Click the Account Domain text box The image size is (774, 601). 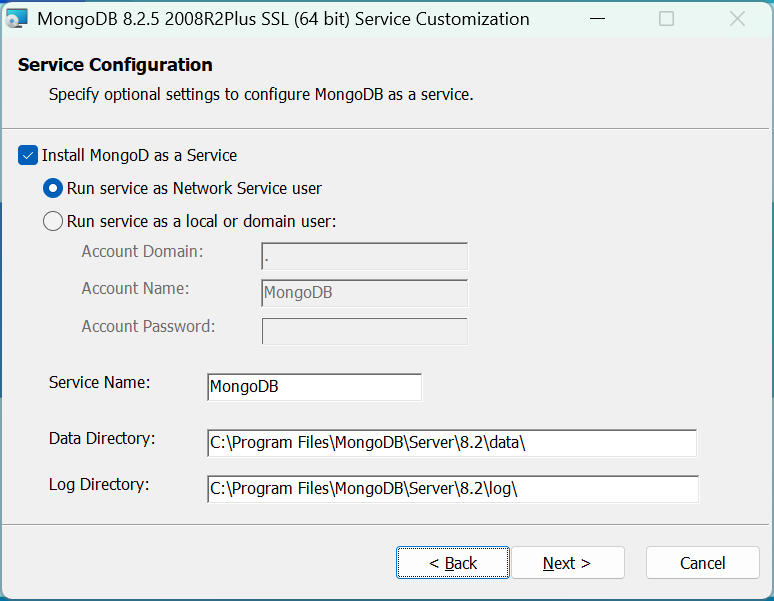[x=364, y=257]
